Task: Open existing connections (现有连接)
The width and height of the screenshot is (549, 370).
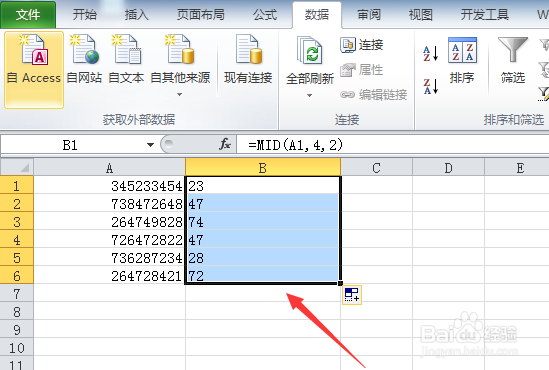Action: (x=248, y=60)
